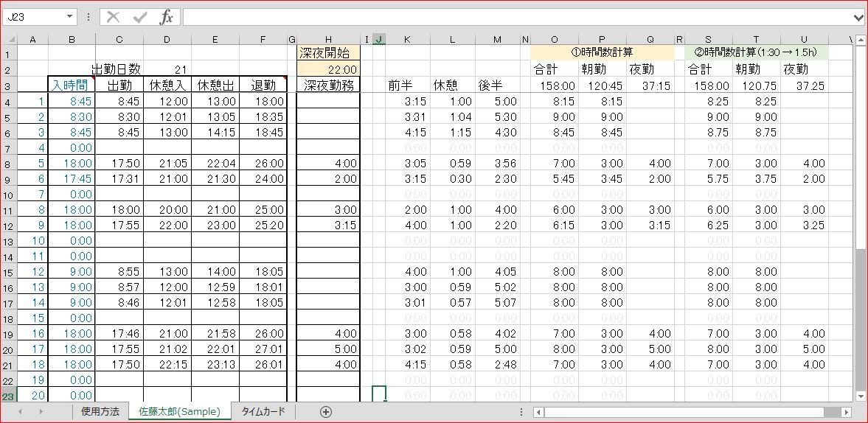Select column O header
Screen dimensions: 868x423
tap(555, 39)
